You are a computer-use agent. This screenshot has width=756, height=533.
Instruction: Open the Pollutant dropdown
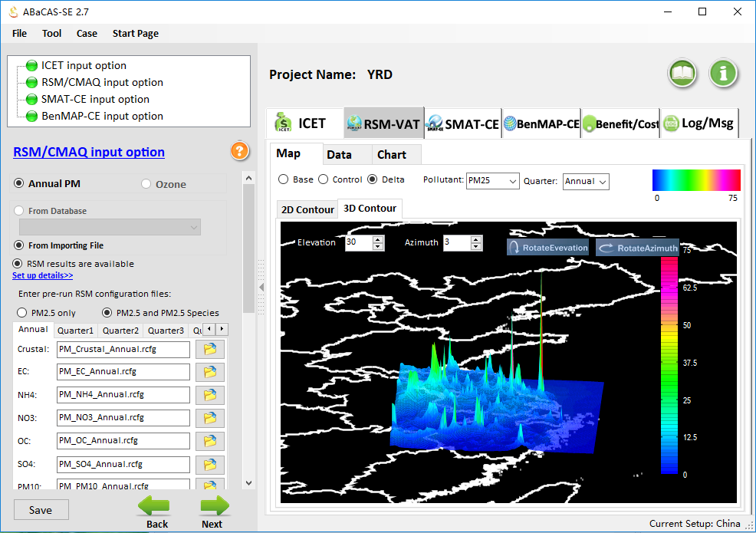pos(492,181)
